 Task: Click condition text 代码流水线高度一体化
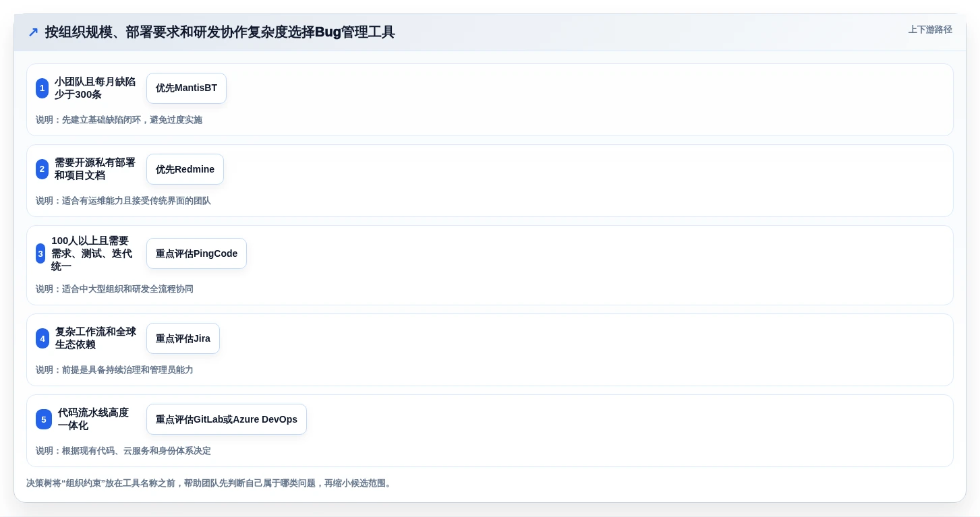(94, 419)
